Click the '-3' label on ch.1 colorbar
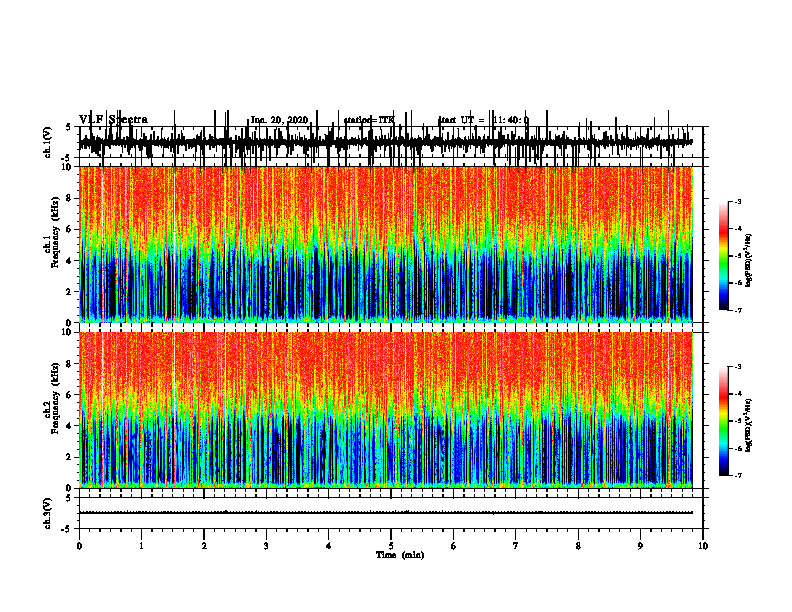The width and height of the screenshot is (792, 612). [737, 202]
